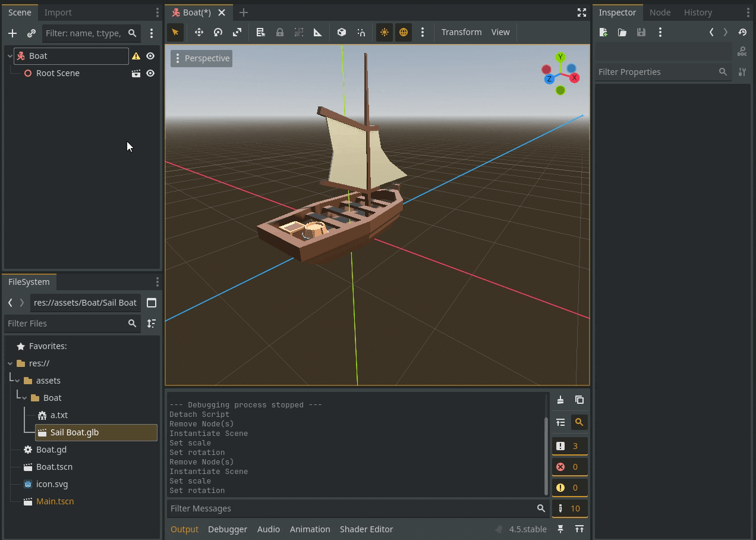The image size is (756, 540).
Task: Toggle distraction-free mode expand icon
Action: 582,12
